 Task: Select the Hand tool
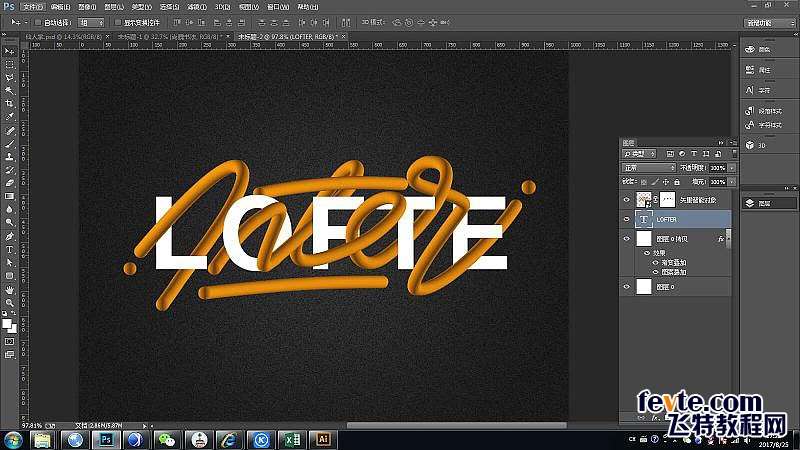(10, 290)
